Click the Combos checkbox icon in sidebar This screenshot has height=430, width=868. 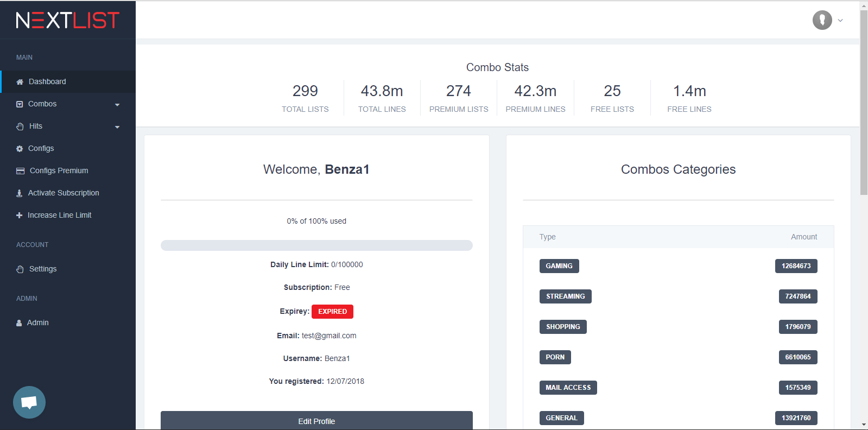tap(20, 104)
